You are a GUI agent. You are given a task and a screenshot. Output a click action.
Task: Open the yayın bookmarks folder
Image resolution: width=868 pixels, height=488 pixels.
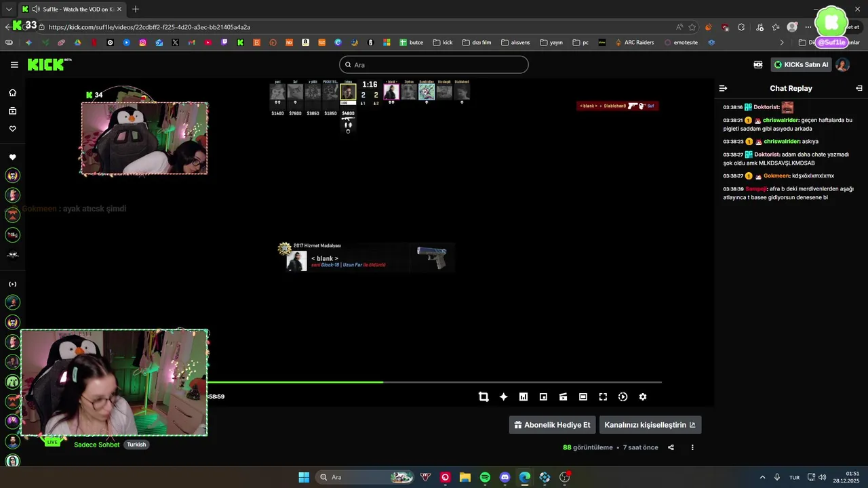point(551,42)
